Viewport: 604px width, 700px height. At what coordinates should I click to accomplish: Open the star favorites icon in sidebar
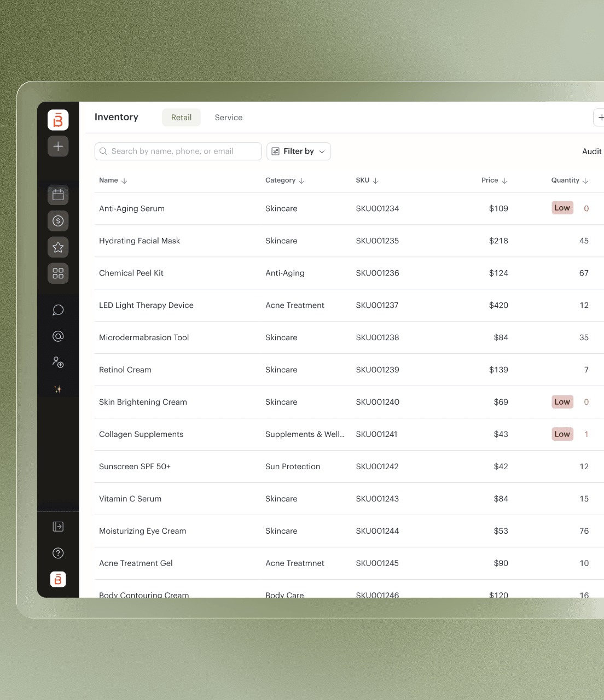[58, 247]
